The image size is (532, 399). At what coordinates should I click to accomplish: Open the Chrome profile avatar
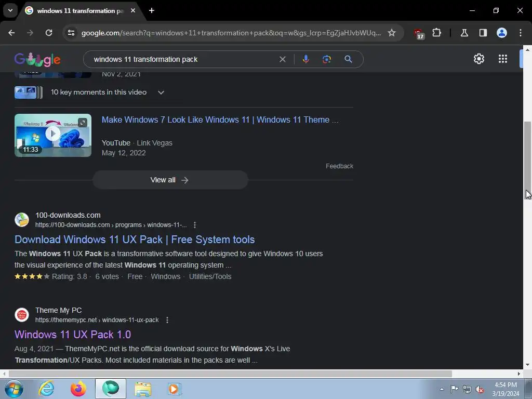point(501,33)
